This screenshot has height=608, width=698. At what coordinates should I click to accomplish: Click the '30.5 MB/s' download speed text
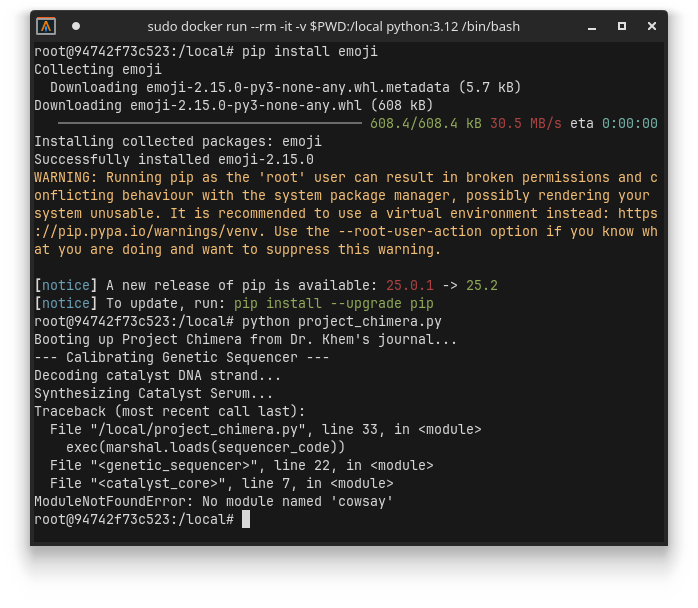point(526,123)
